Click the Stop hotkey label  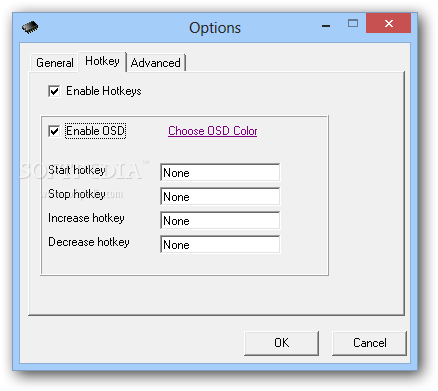point(77,194)
